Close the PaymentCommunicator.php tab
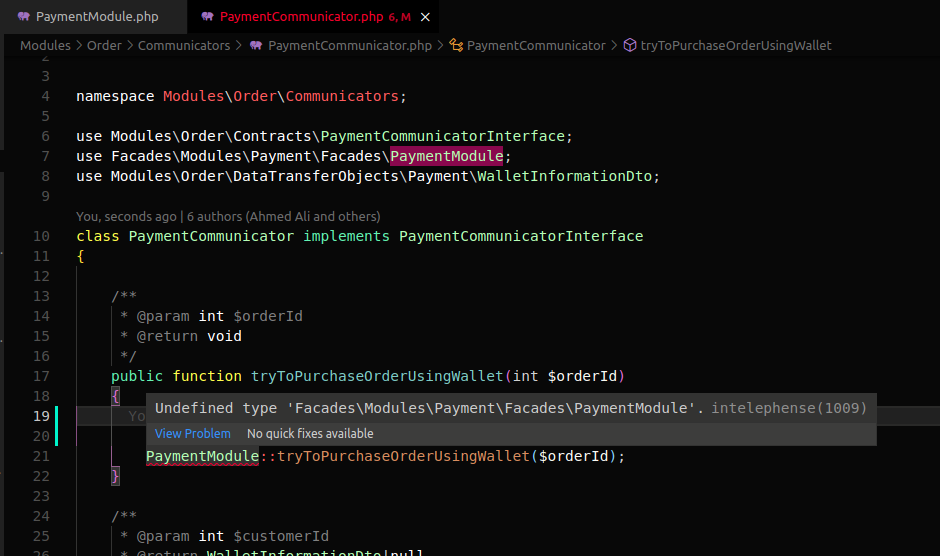The width and height of the screenshot is (940, 556). pyautogui.click(x=425, y=17)
